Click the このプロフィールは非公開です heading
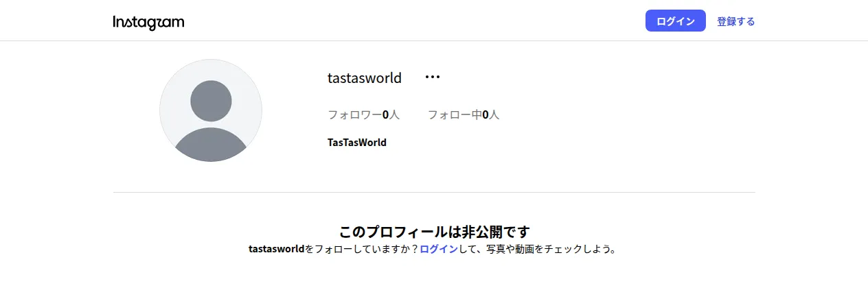 tap(434, 231)
